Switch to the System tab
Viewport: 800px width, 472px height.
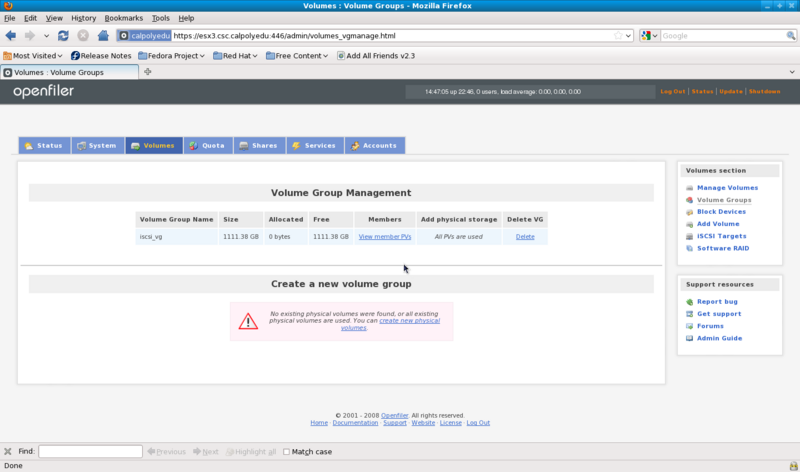tap(97, 145)
